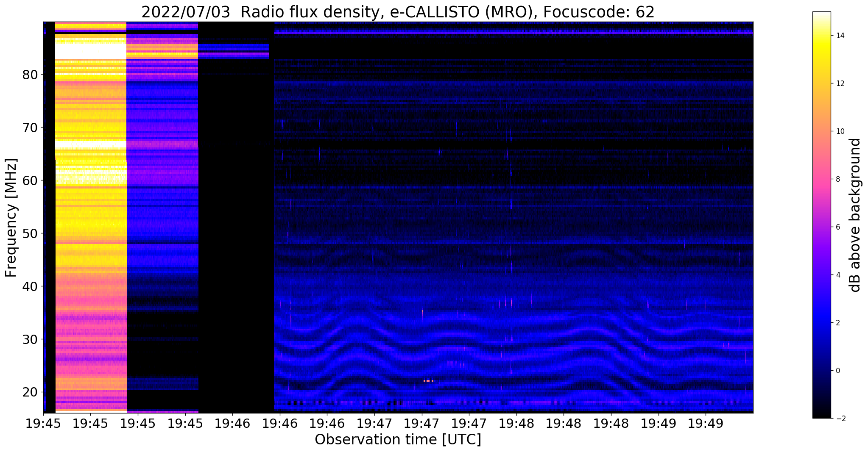Click the 80 tick on frequency axis
The width and height of the screenshot is (868, 452).
(x=30, y=75)
